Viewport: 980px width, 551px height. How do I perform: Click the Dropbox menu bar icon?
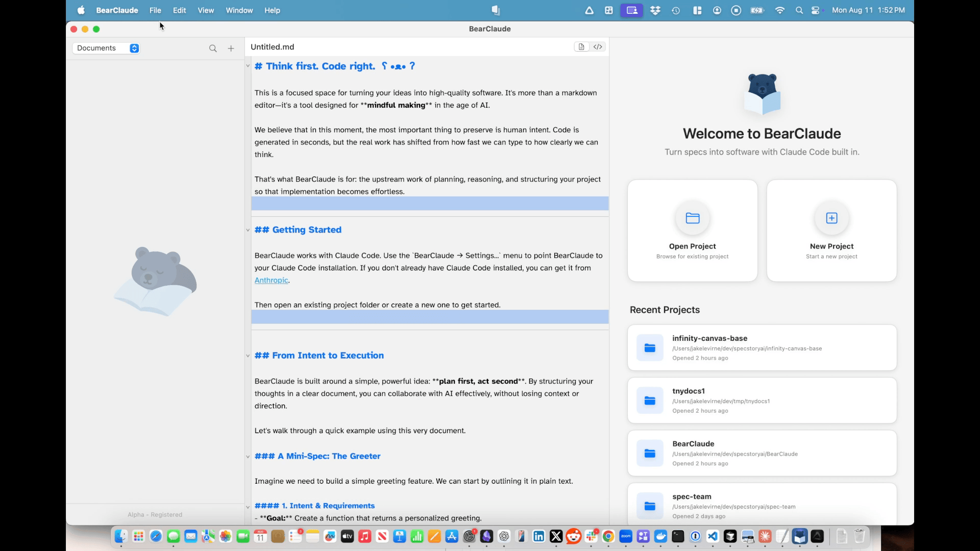point(655,10)
